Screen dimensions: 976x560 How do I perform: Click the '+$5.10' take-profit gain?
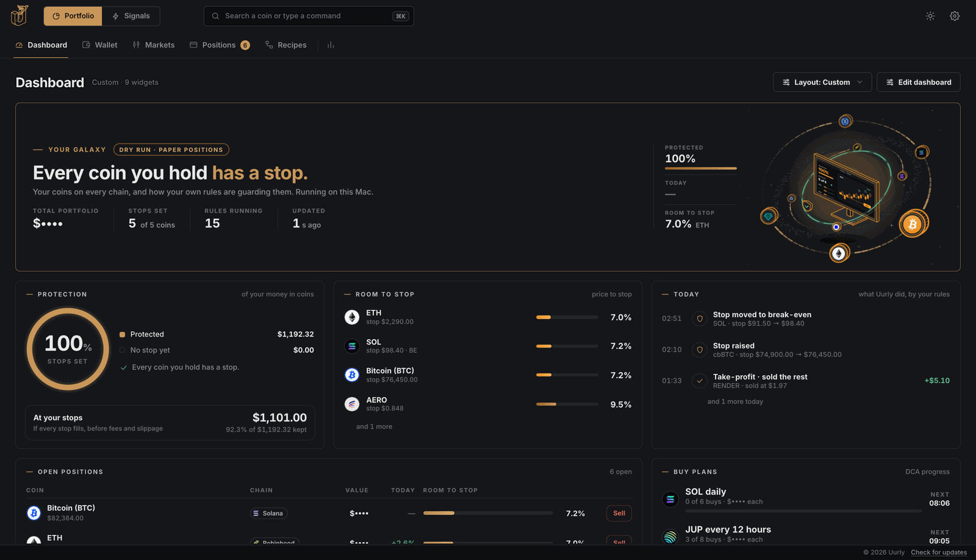tap(937, 381)
